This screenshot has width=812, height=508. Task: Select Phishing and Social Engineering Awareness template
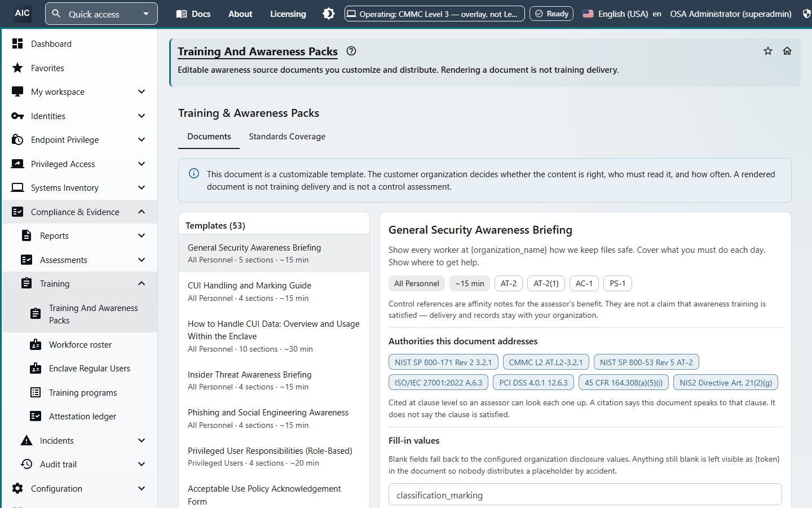274,418
